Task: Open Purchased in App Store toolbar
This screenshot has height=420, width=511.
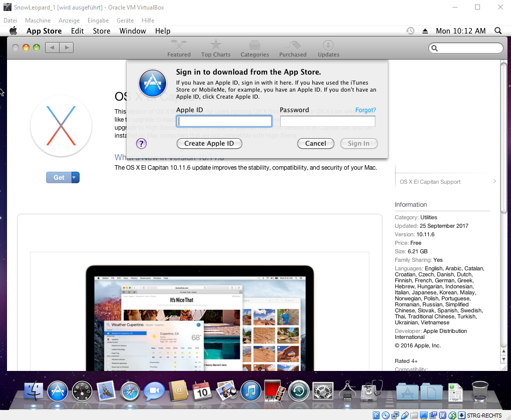Action: [293, 49]
